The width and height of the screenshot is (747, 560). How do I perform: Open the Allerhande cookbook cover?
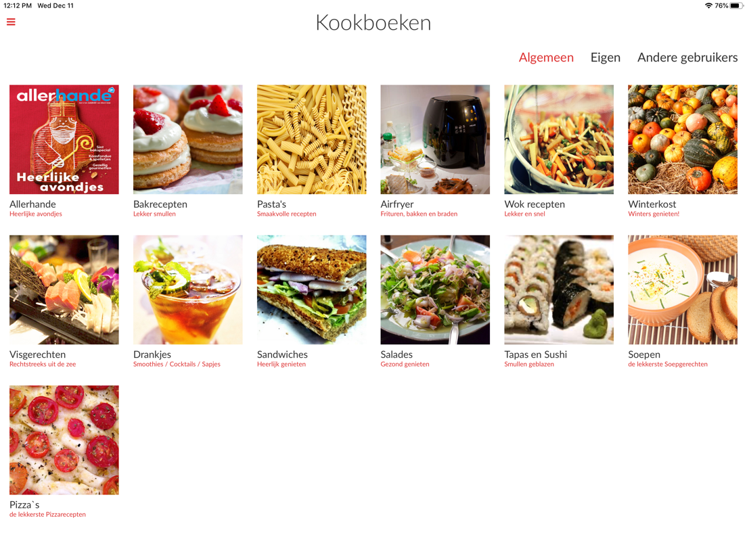(64, 139)
